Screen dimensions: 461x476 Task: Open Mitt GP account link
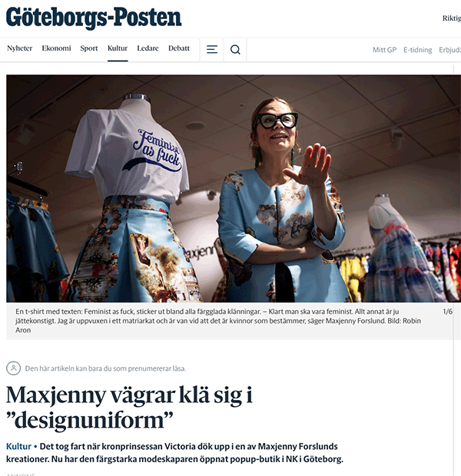[x=384, y=50]
